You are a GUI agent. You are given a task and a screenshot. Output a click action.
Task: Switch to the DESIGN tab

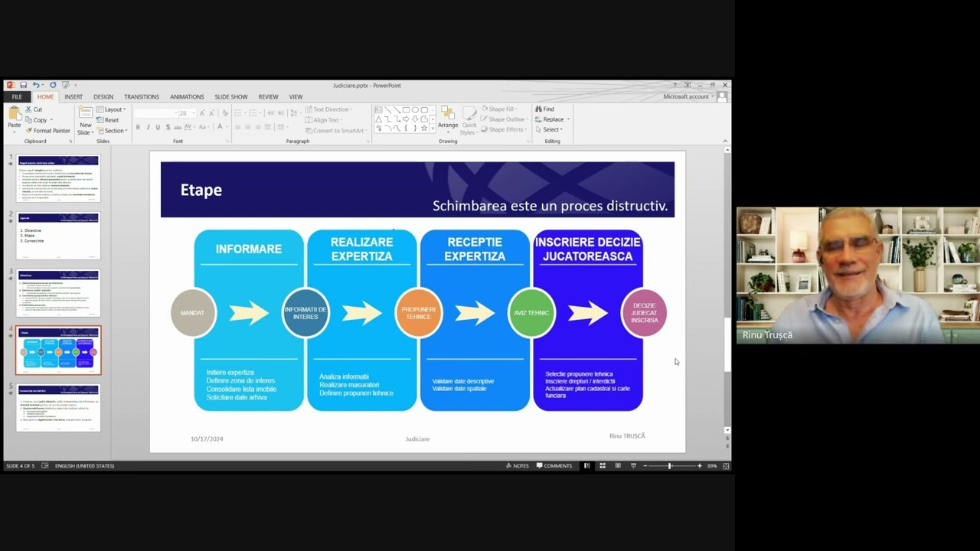click(x=103, y=97)
